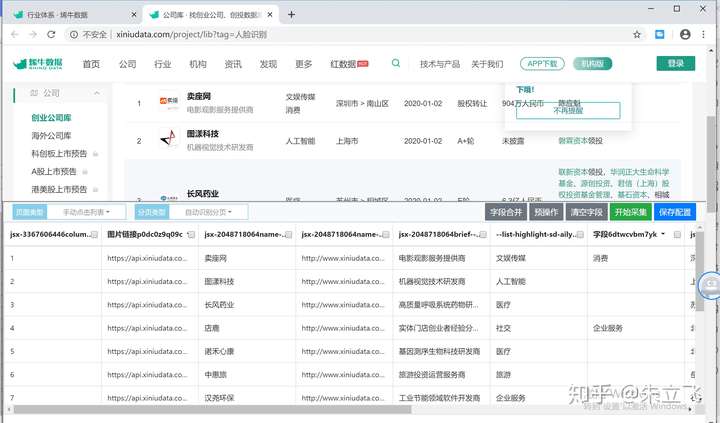720x423 pixels.
Task: Open the 手动点击列表 dropdown
Action: point(86,212)
